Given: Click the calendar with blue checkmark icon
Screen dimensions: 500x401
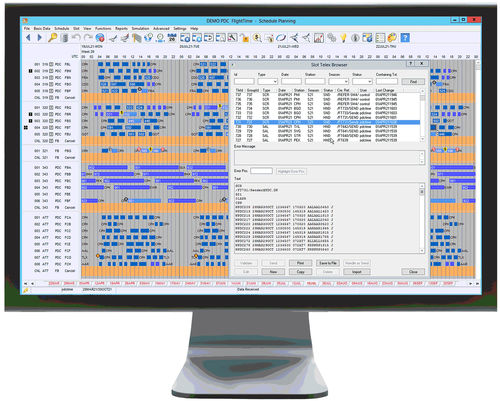Looking at the screenshot, I should (x=367, y=38).
